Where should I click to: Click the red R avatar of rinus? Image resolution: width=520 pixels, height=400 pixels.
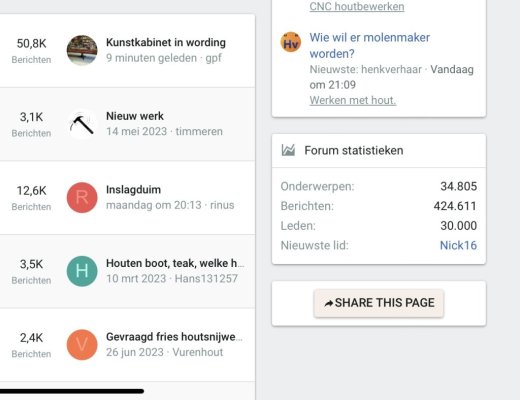click(x=82, y=198)
